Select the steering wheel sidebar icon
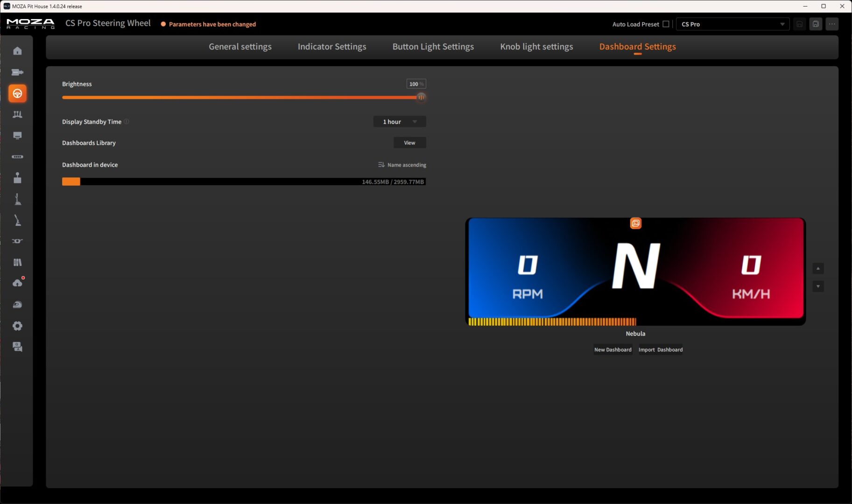The height and width of the screenshot is (504, 852). 17,93
